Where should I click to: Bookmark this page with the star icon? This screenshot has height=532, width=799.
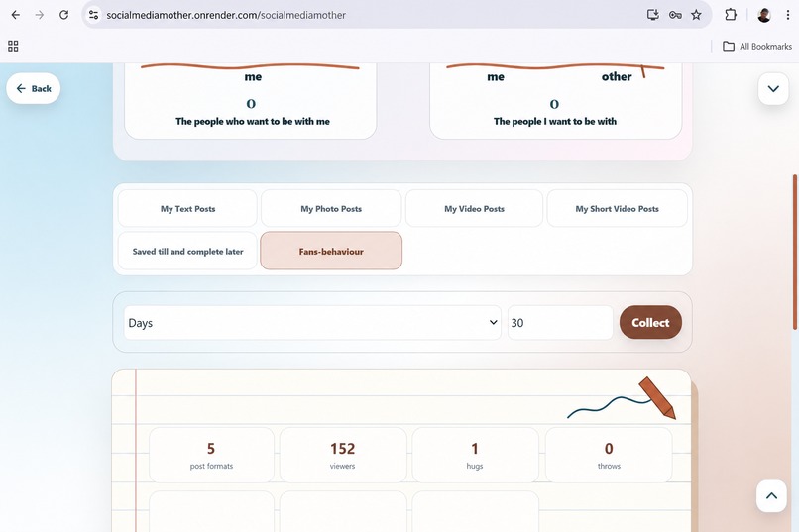tap(696, 15)
